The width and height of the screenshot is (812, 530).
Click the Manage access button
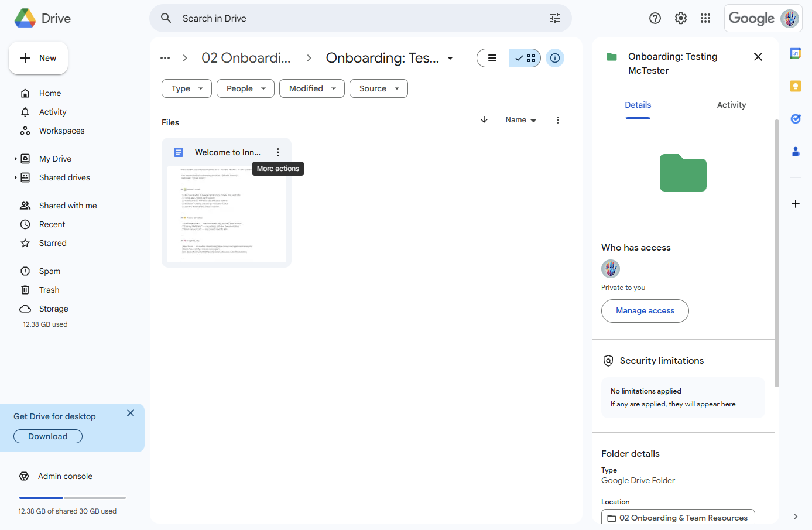tap(645, 311)
